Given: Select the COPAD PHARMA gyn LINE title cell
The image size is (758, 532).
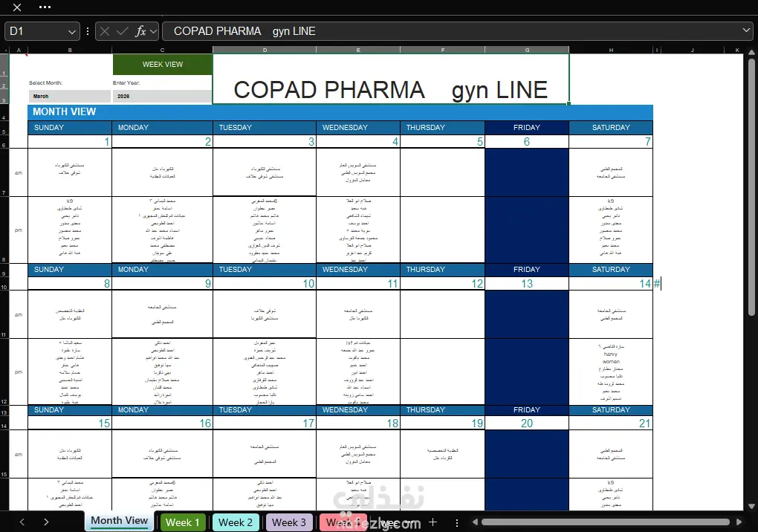Looking at the screenshot, I should tap(391, 80).
